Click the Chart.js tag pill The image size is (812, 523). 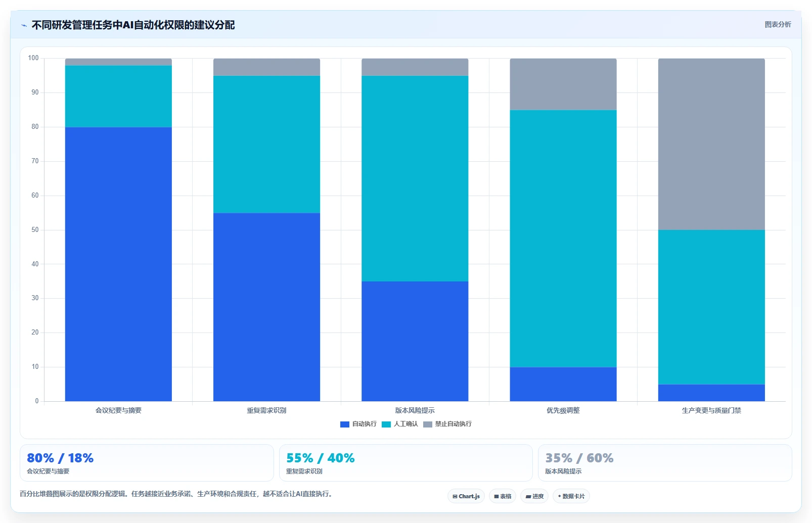tap(466, 496)
